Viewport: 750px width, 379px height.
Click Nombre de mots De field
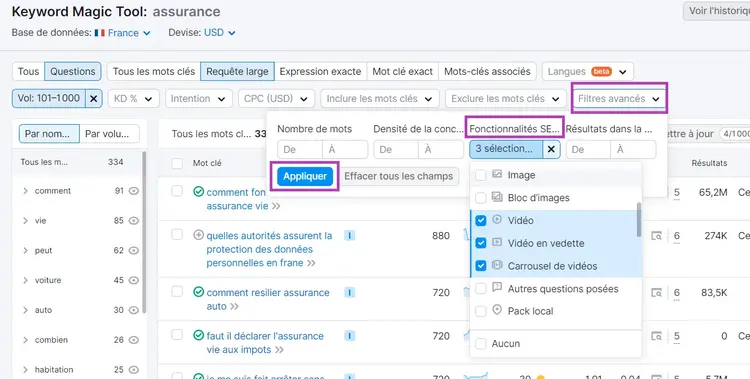pyautogui.click(x=300, y=149)
